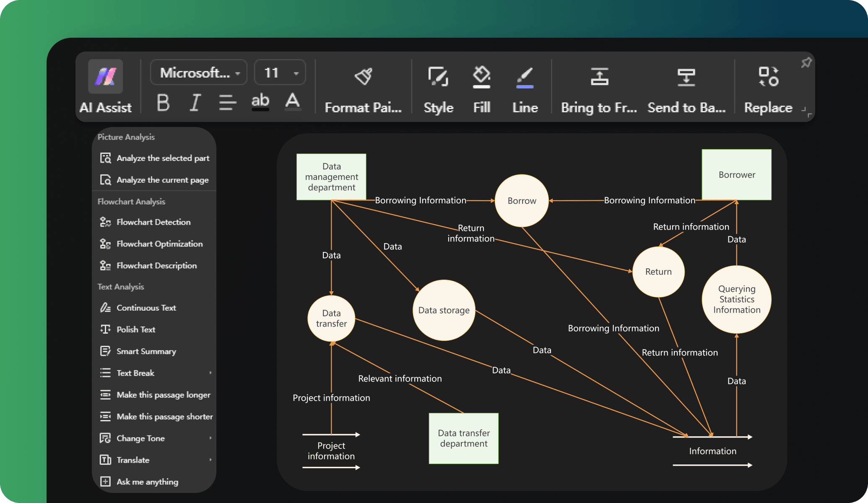The width and height of the screenshot is (868, 503).
Task: Select the Borrow circle node
Action: click(x=522, y=201)
